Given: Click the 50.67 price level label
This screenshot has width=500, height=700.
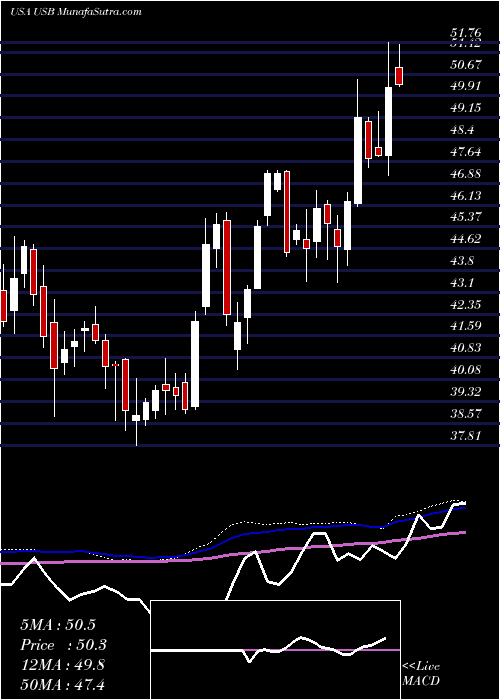Looking at the screenshot, I should pos(466,65).
